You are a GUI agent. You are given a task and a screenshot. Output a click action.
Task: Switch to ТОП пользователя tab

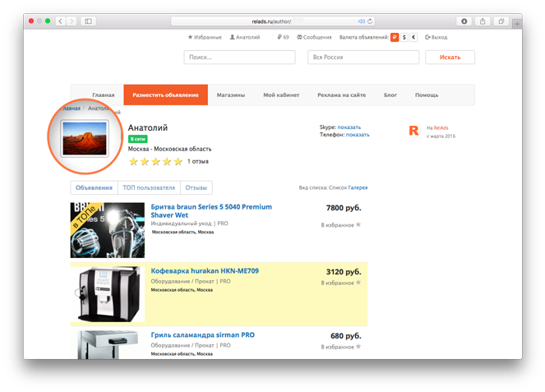pyautogui.click(x=149, y=187)
